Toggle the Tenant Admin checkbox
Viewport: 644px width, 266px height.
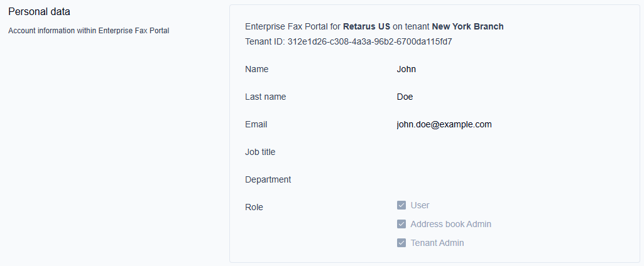[401, 243]
